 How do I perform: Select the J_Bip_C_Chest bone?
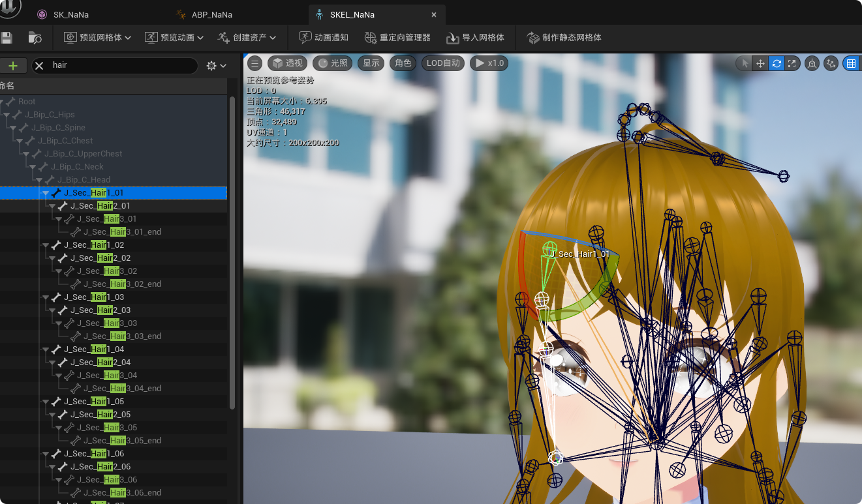pyautogui.click(x=65, y=141)
